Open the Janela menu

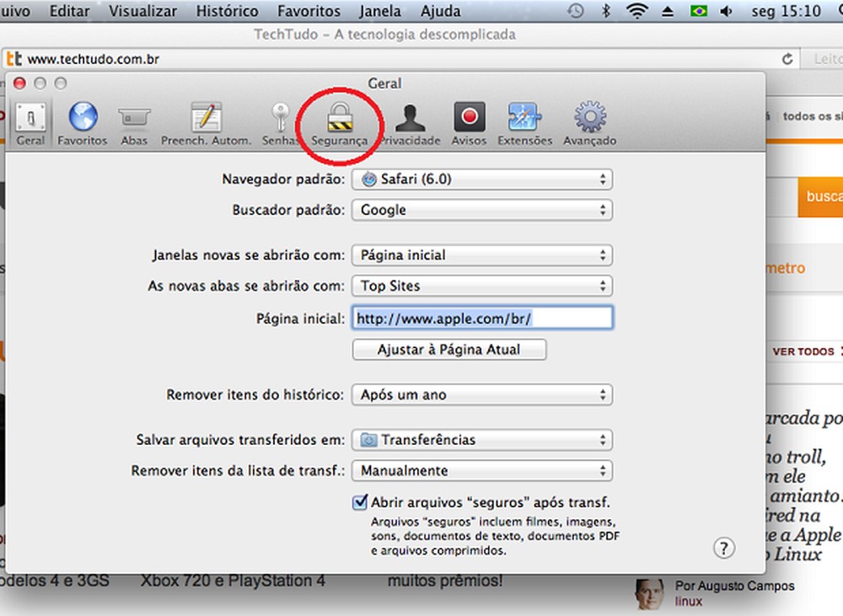tap(380, 11)
